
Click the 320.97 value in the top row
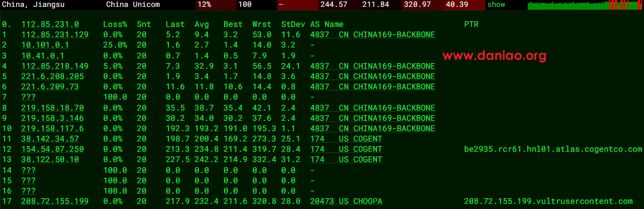coord(417,5)
